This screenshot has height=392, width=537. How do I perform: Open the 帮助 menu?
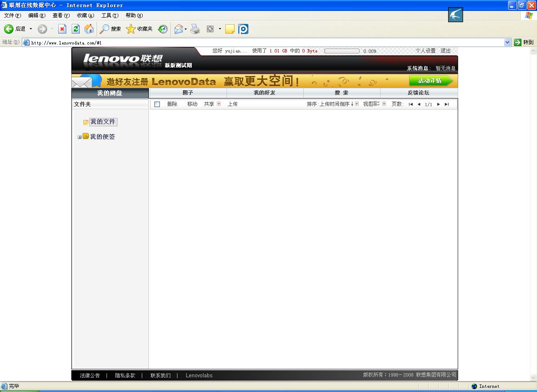(134, 16)
